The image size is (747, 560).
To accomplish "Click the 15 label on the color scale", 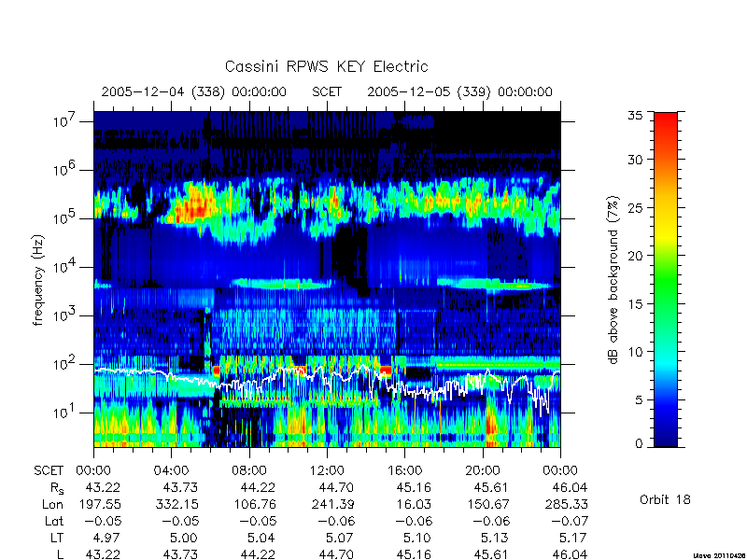I will coord(635,304).
